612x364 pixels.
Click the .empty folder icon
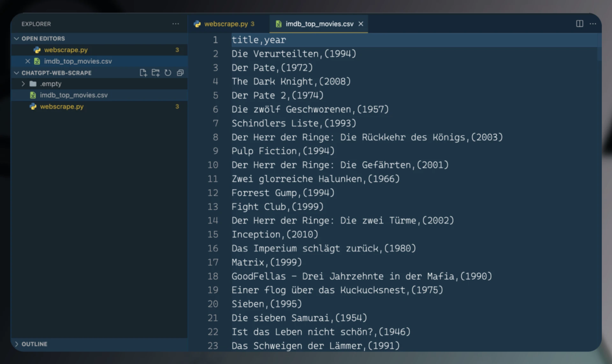33,84
